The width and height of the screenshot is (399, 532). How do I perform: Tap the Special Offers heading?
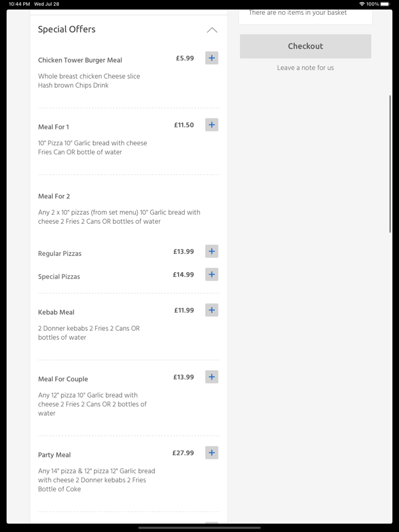point(67,30)
